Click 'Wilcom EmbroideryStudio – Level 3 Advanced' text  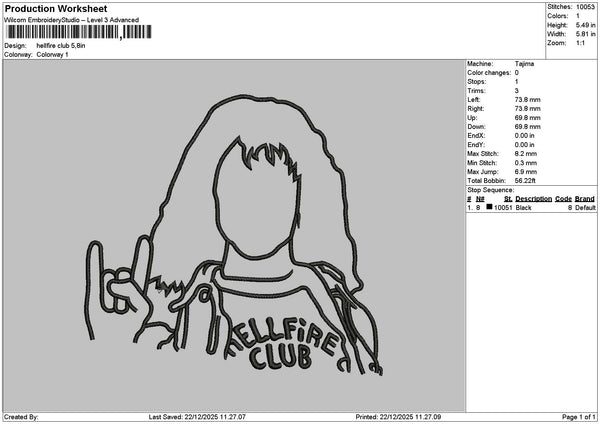point(72,20)
